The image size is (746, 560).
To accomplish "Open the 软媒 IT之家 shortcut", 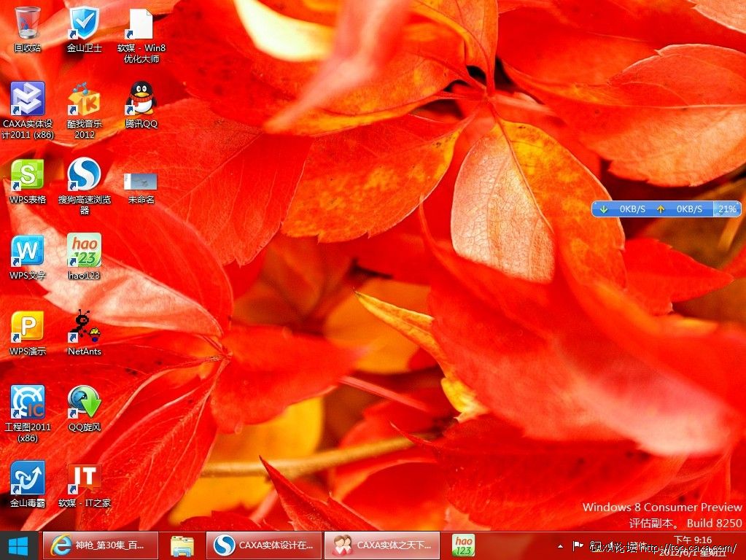I will point(84,478).
